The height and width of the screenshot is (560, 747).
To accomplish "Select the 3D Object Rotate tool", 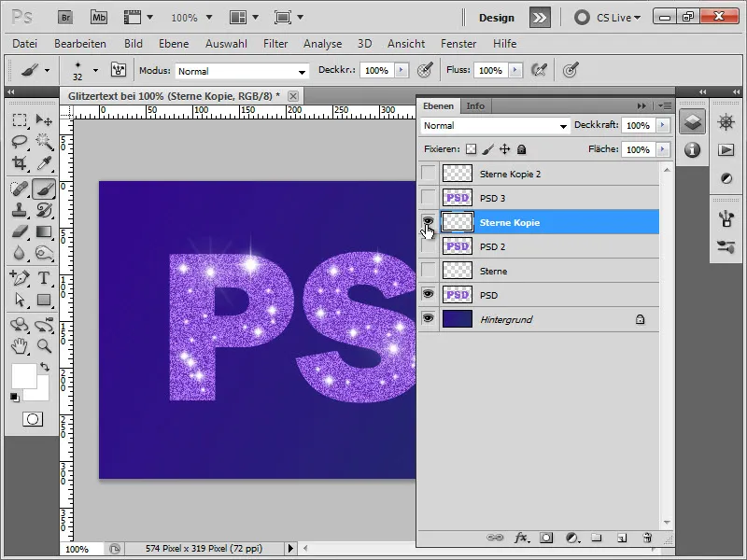I will click(x=20, y=325).
